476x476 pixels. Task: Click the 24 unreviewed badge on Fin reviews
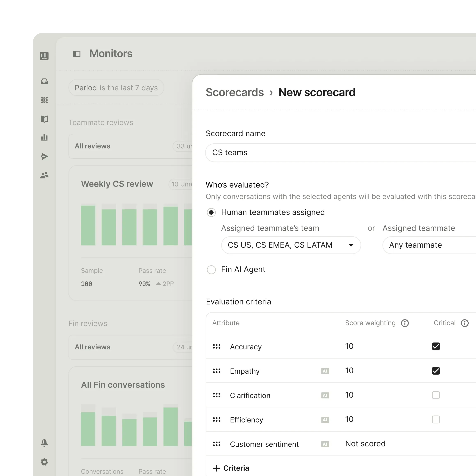[x=183, y=347]
